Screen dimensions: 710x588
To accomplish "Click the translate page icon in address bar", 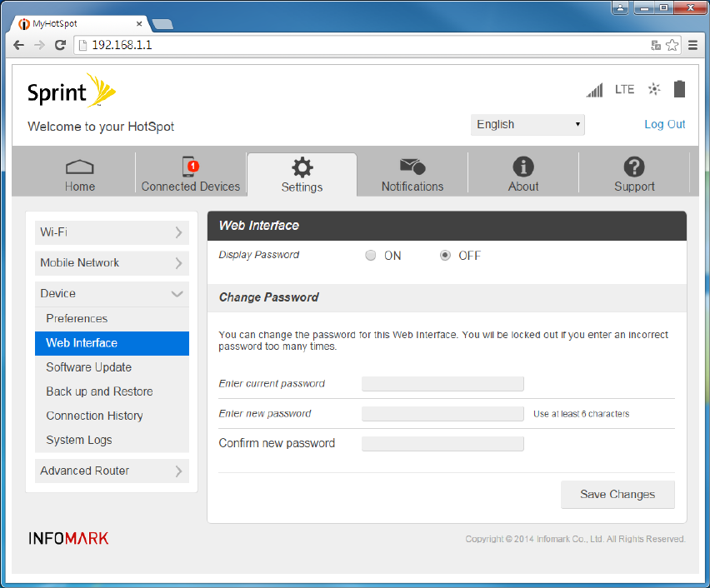I will click(x=656, y=45).
